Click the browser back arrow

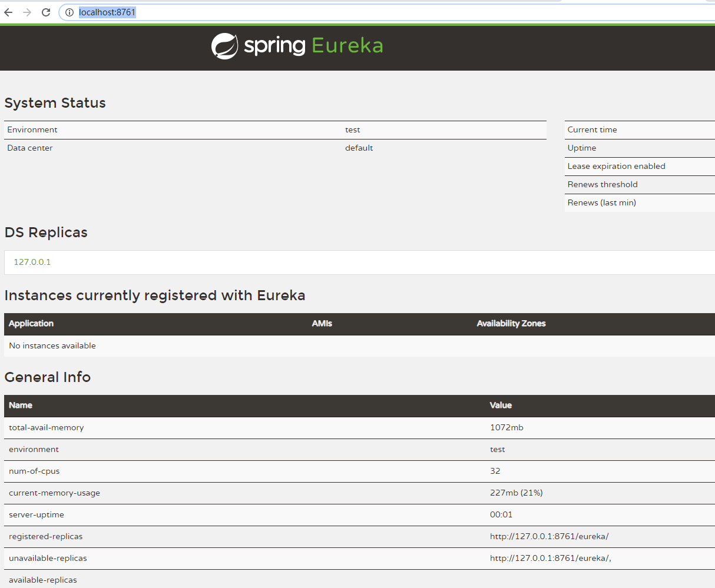pos(8,12)
